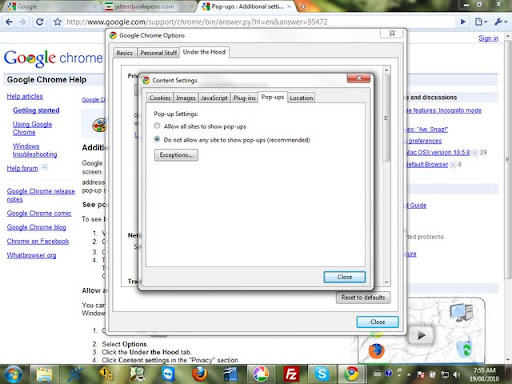512x384 pixels.
Task: Switch to Images tab in Content Settings
Action: tap(186, 98)
